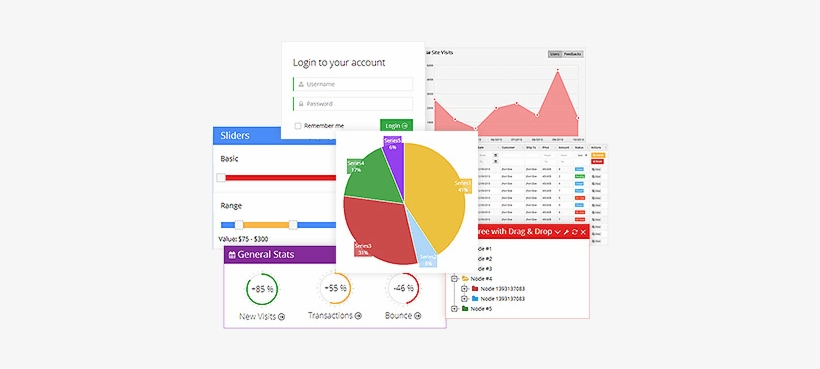Click the arrow icon beside New Visits

[282, 317]
